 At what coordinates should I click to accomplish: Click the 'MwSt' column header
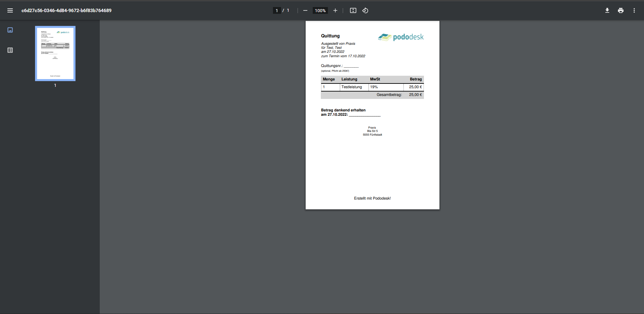375,79
